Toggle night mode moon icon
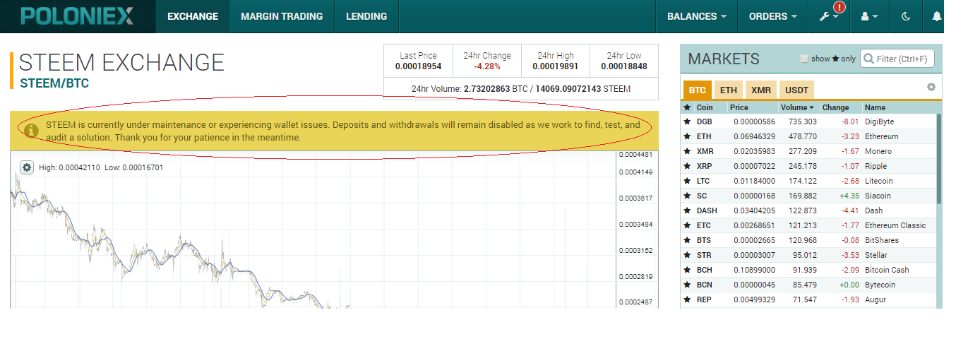This screenshot has height=356, width=980. coord(906,16)
